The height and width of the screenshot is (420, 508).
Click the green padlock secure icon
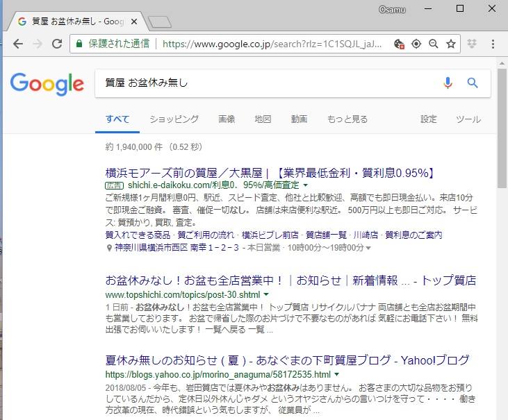point(79,44)
